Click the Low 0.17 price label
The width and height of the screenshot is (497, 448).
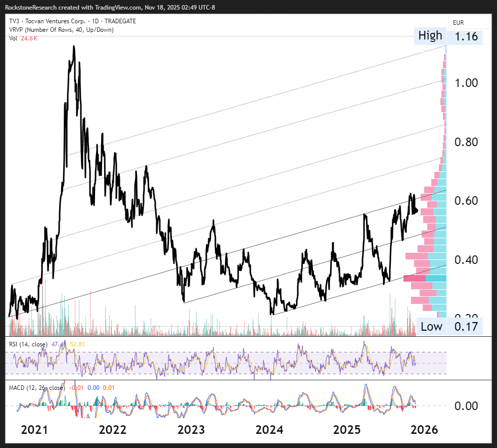point(449,327)
